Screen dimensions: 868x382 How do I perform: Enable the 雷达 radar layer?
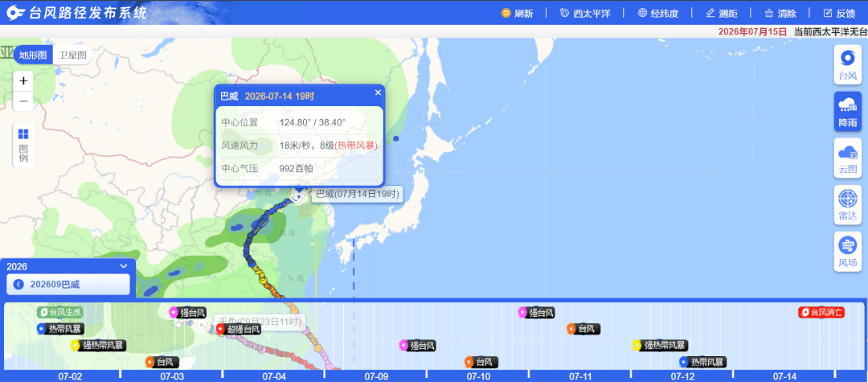pos(848,205)
